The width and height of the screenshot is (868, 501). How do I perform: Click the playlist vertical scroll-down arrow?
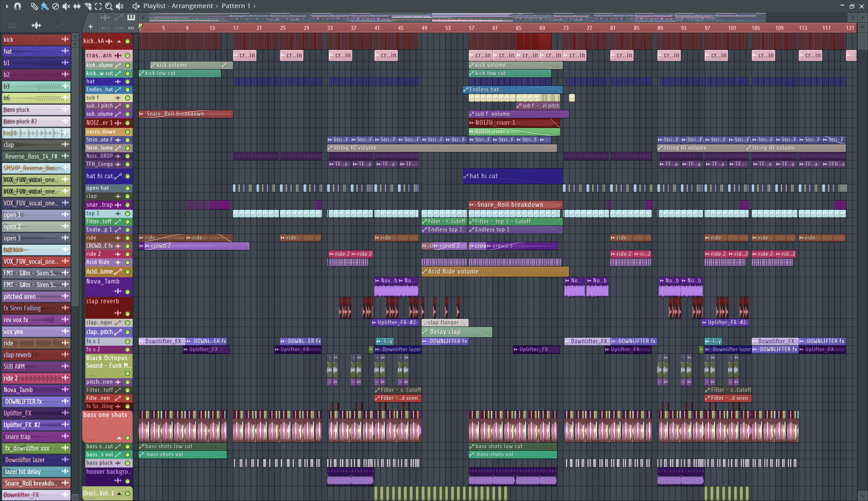862,496
